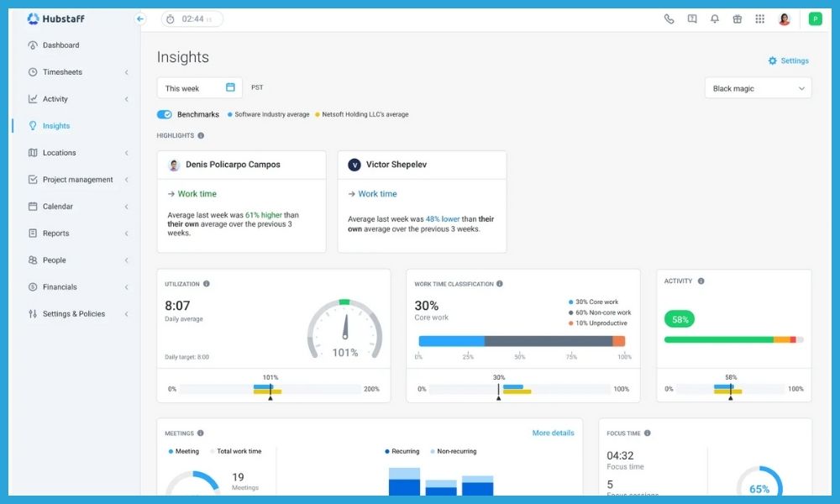Click the Meetings info icon
Screen dimensions: 840x504
pos(201,433)
